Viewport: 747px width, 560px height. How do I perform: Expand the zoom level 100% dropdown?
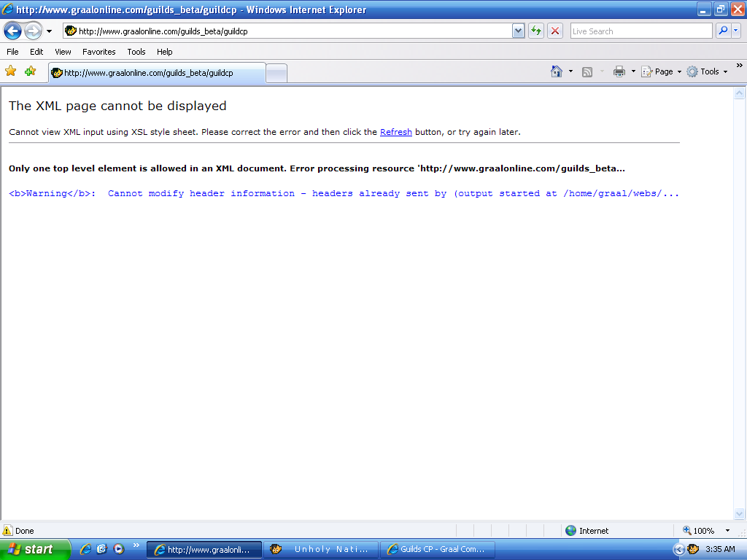point(727,531)
